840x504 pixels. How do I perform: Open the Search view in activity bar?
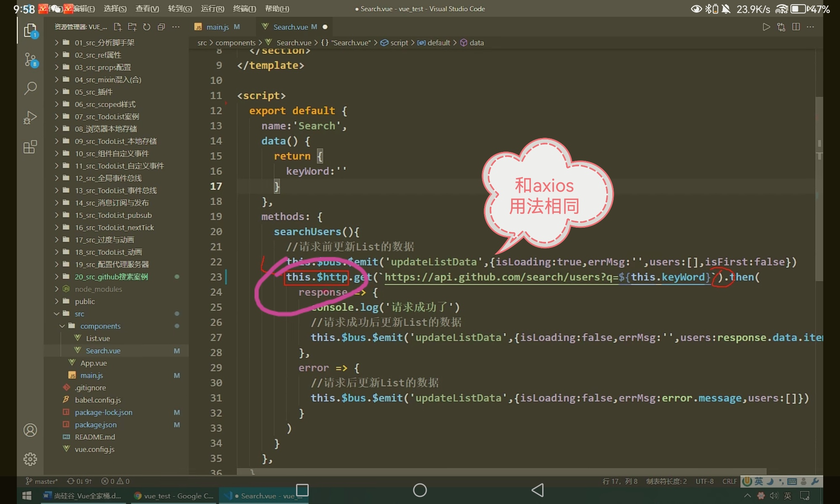point(30,88)
